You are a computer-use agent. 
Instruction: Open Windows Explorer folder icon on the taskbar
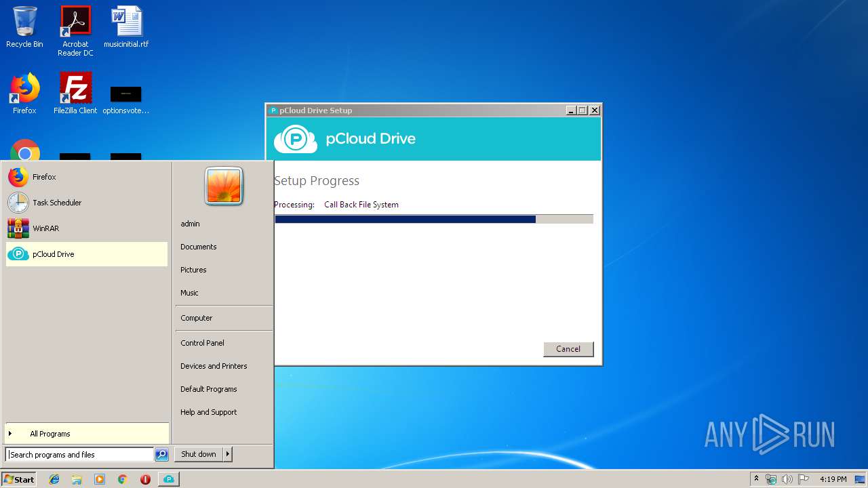(77, 479)
